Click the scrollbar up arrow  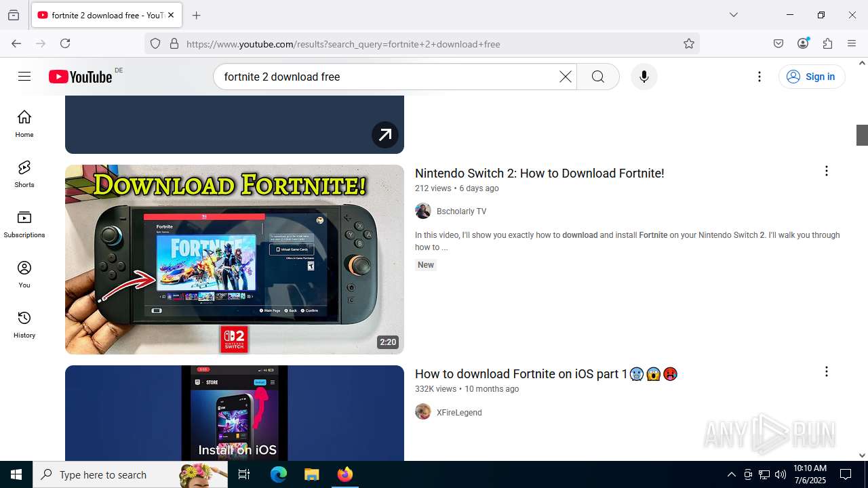point(862,63)
